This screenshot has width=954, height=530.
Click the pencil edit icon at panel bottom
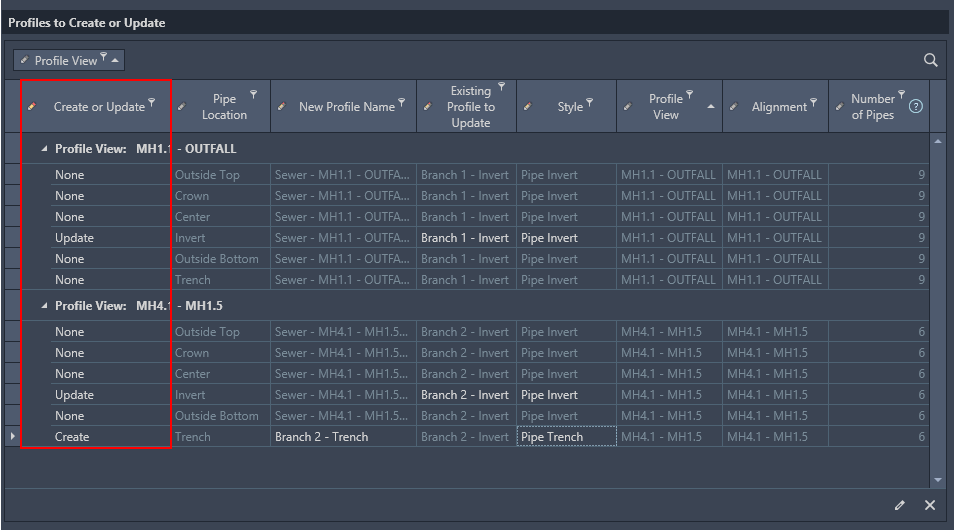point(900,504)
